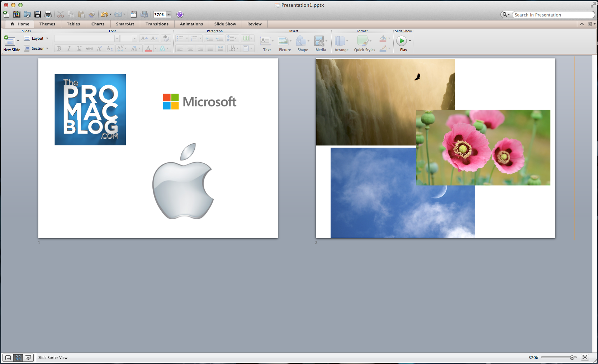Open the New Slide dropdown arrow
The image size is (598, 364).
point(18,41)
